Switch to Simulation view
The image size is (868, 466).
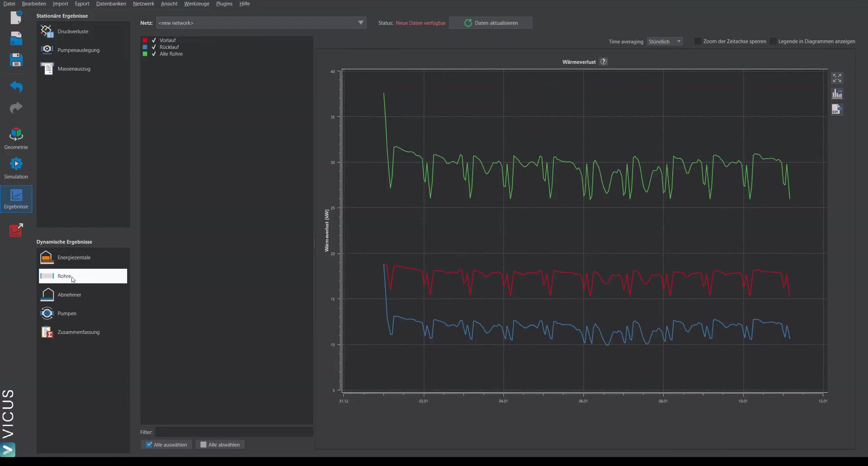point(16,168)
